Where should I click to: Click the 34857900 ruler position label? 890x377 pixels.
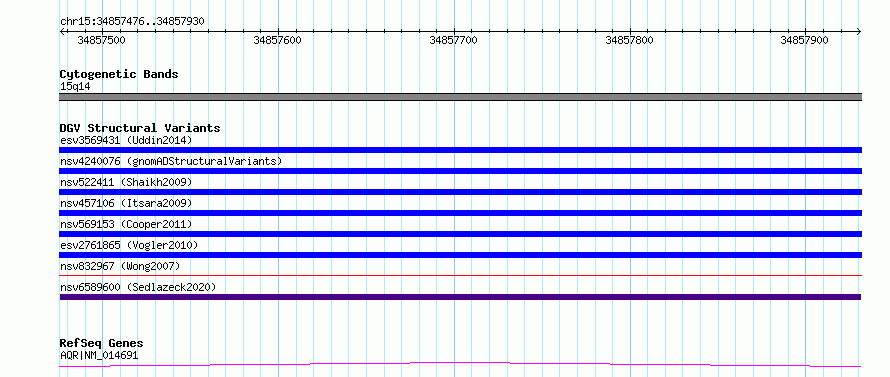[804, 40]
